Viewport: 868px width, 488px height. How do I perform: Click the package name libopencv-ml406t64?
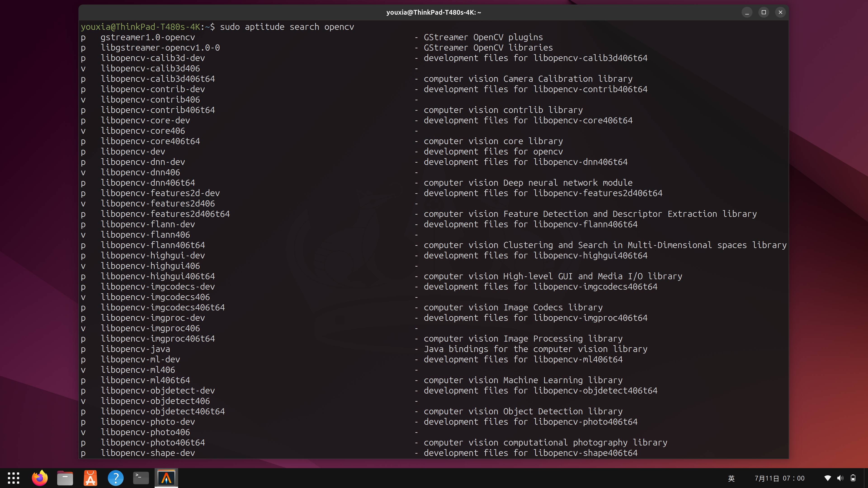tap(145, 380)
